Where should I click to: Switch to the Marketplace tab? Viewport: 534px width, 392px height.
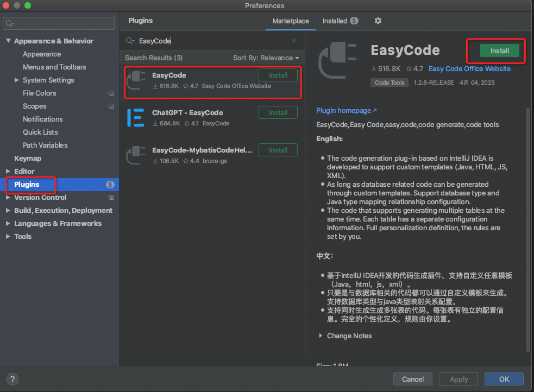[x=291, y=21]
